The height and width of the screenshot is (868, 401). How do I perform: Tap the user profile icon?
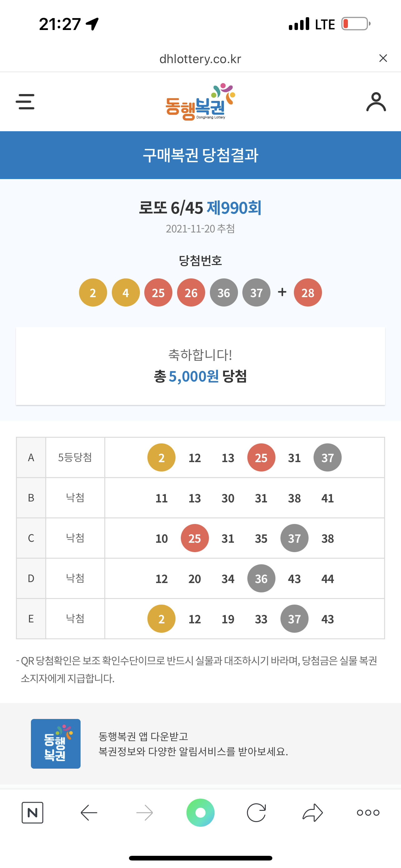376,102
